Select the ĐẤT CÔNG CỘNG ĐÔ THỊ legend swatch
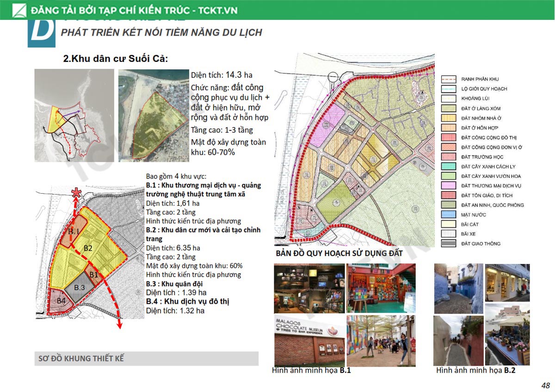Screen dimensions: 555x392 coord(449,137)
